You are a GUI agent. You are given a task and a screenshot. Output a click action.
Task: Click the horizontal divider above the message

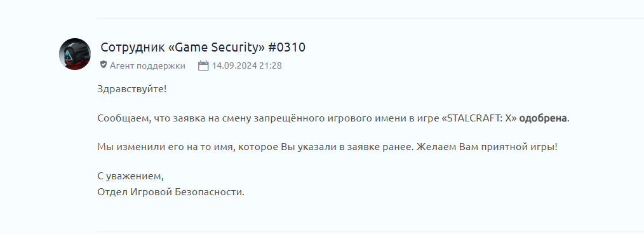pos(370,18)
